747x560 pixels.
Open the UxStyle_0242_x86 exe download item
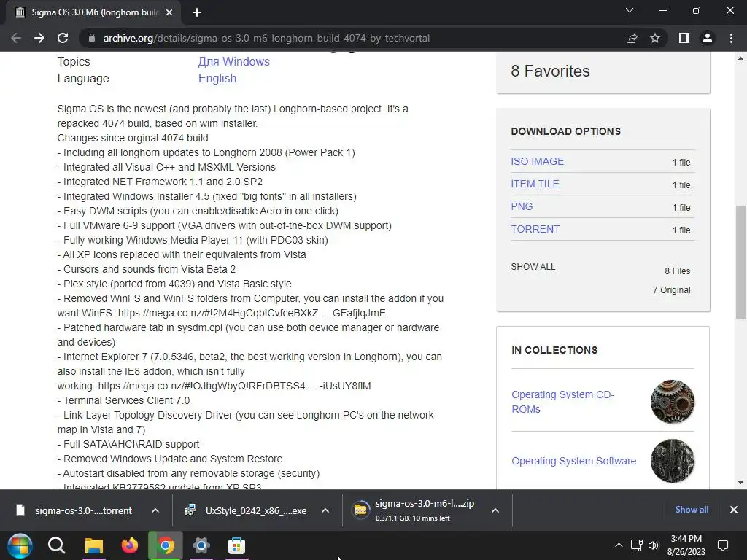(x=256, y=510)
